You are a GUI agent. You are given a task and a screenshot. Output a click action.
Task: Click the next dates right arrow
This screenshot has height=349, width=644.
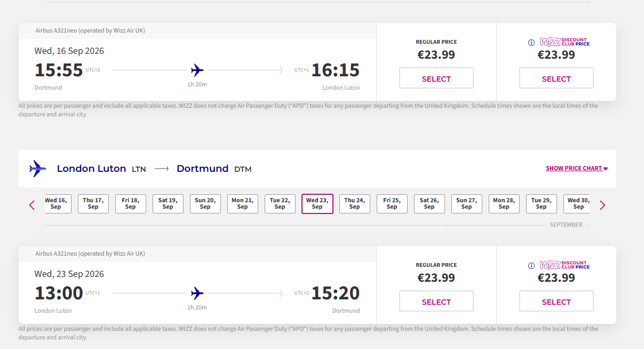click(602, 205)
